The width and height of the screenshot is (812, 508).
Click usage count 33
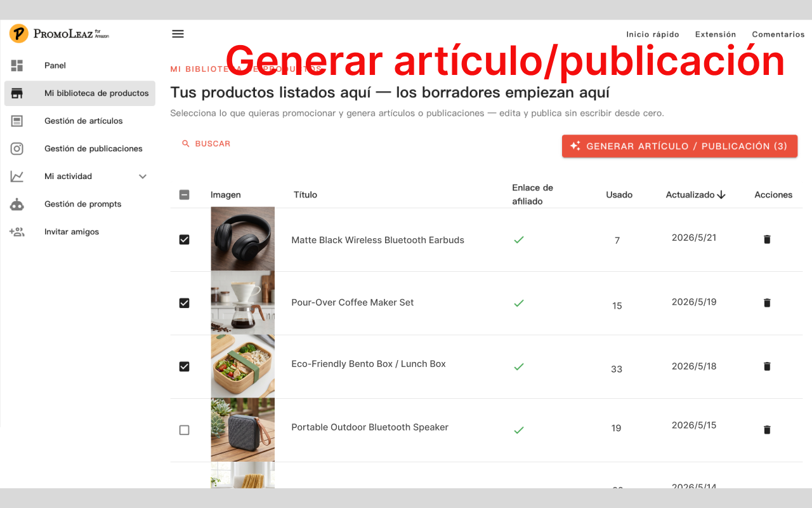tap(617, 369)
